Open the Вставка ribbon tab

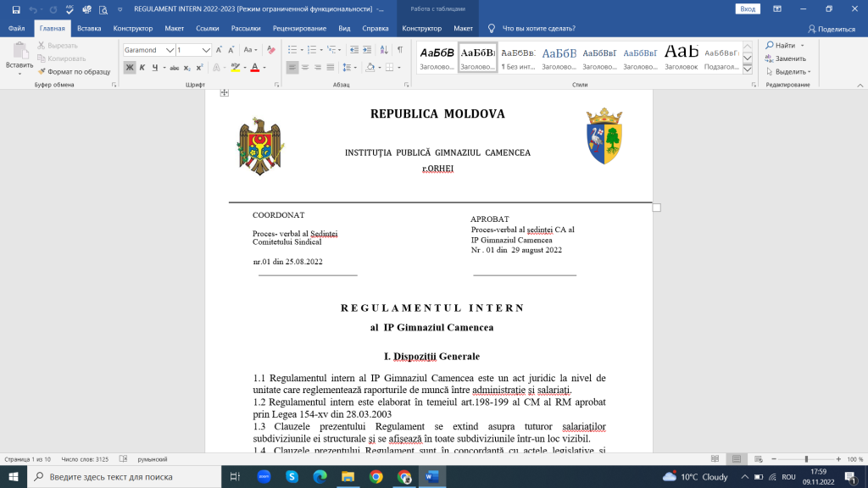pyautogui.click(x=89, y=28)
